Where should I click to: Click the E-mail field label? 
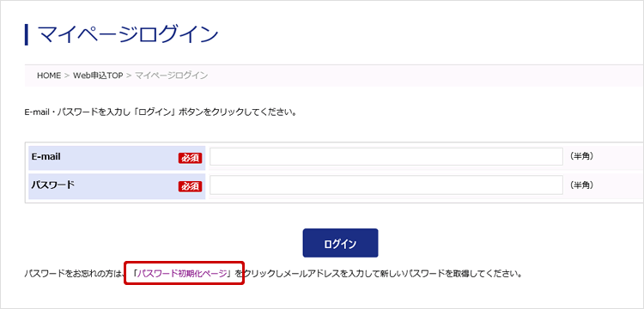pyautogui.click(x=46, y=156)
